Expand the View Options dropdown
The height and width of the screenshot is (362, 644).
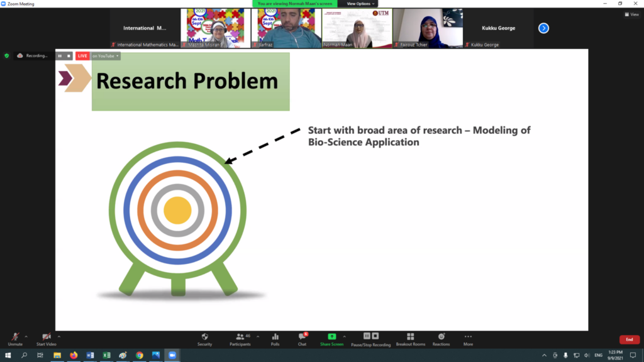click(x=360, y=4)
